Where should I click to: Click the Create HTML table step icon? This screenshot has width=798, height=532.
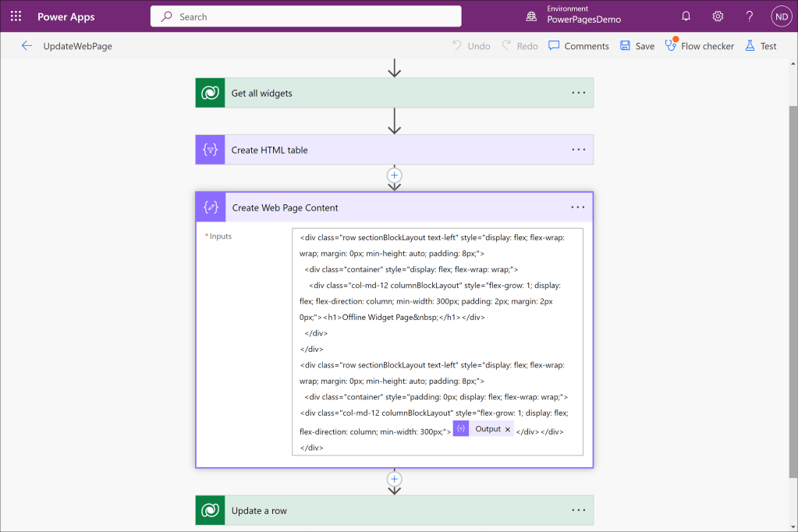[210, 150]
